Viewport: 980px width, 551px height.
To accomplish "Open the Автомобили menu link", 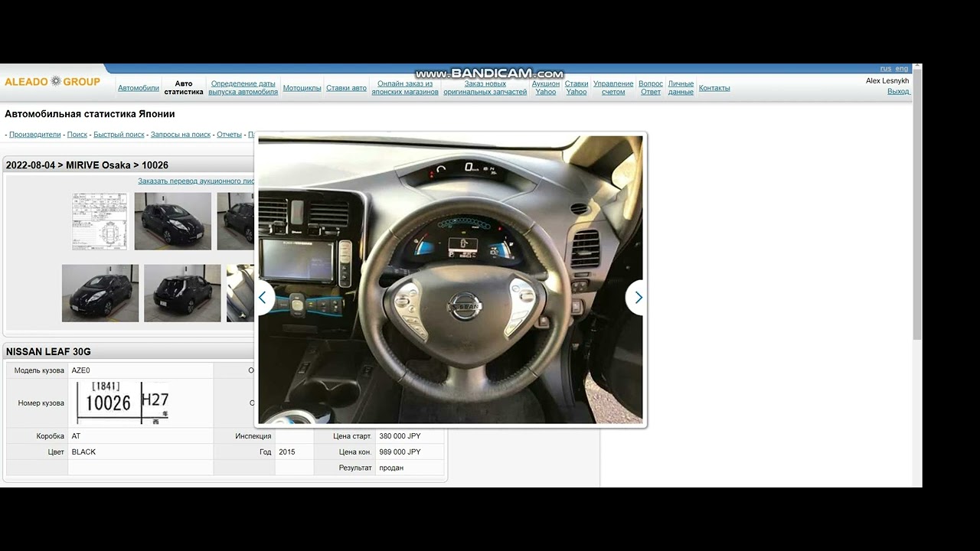I will point(139,88).
